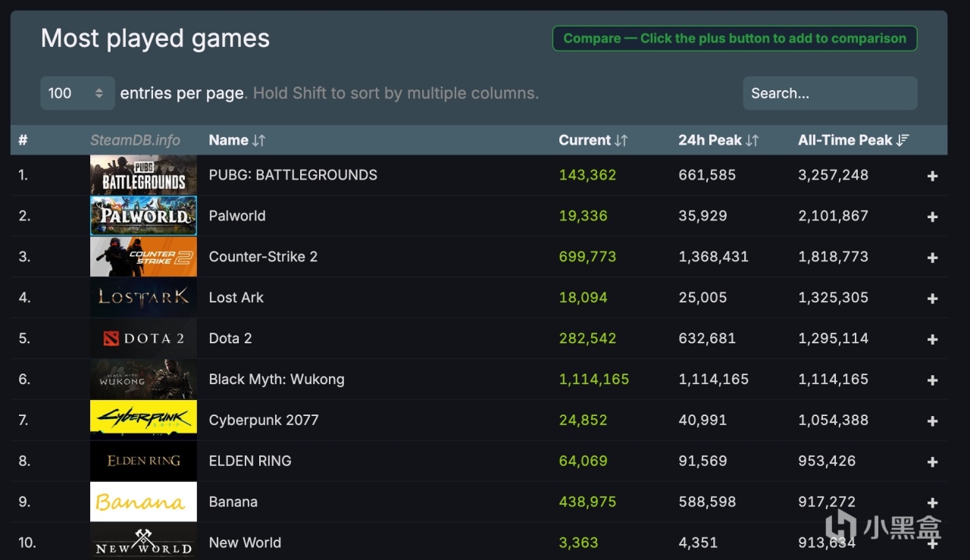
Task: Open Counter-Strike 2 name link
Action: (263, 257)
